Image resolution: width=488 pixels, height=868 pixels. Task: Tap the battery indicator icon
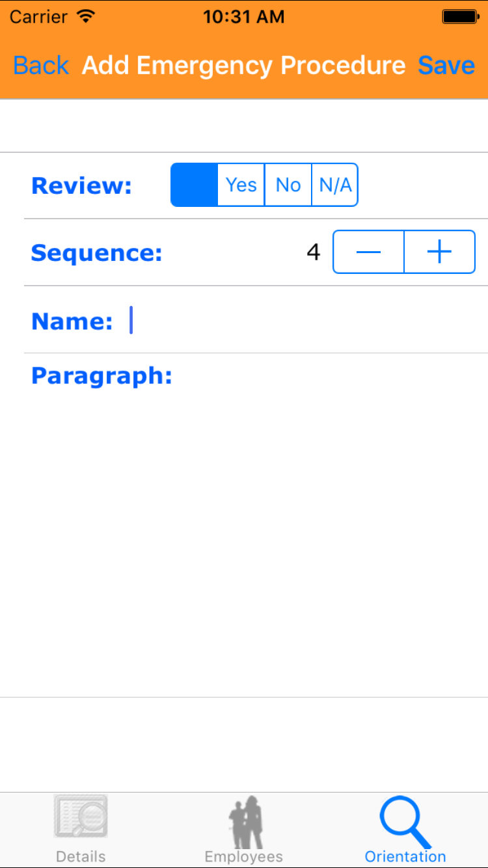click(x=460, y=17)
